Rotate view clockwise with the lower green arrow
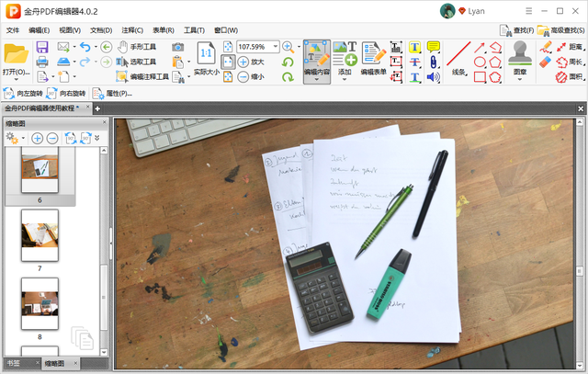This screenshot has width=588, height=374. [288, 77]
